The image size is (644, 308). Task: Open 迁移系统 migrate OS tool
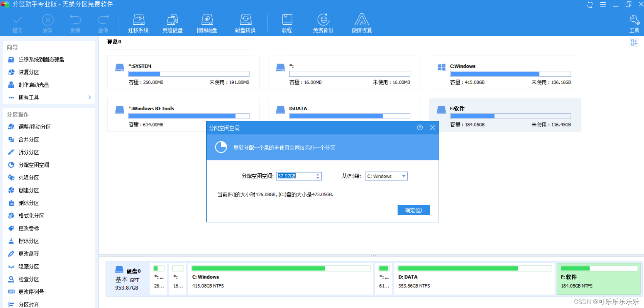click(138, 24)
